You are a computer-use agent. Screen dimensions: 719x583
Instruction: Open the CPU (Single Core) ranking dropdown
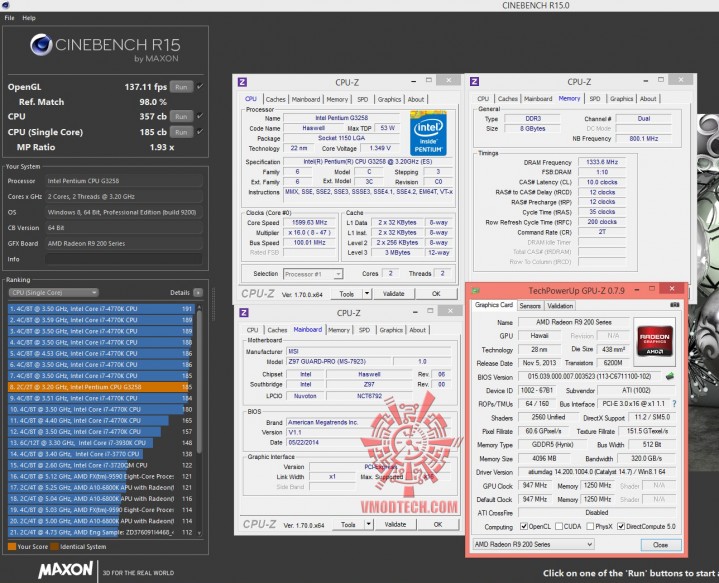coord(53,293)
